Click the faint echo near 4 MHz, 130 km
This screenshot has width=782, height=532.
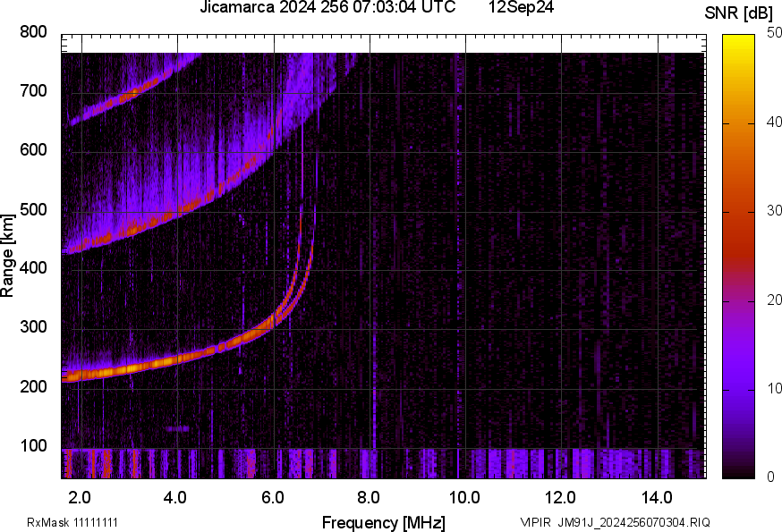(x=177, y=428)
